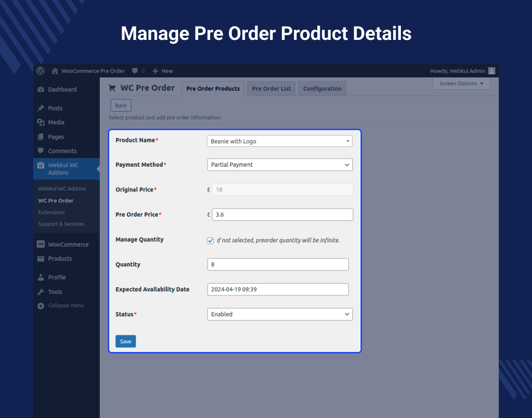Click the Back button
This screenshot has width=532, height=418.
pyautogui.click(x=121, y=105)
